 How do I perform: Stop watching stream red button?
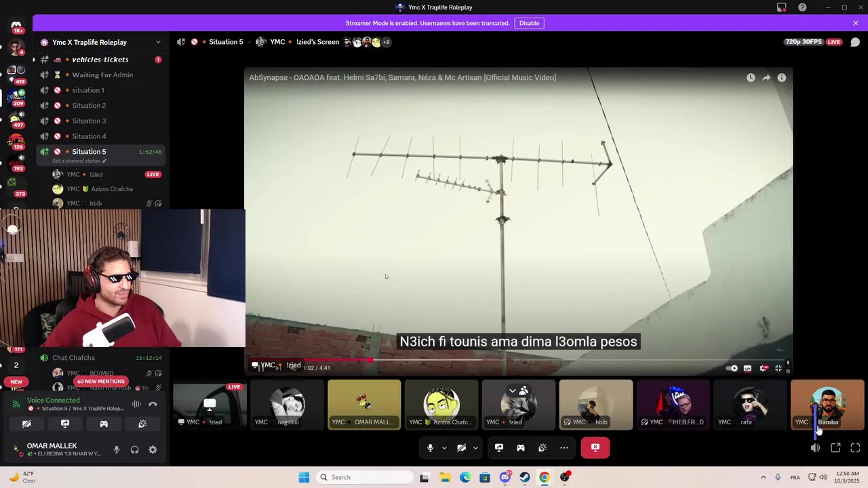(x=595, y=447)
